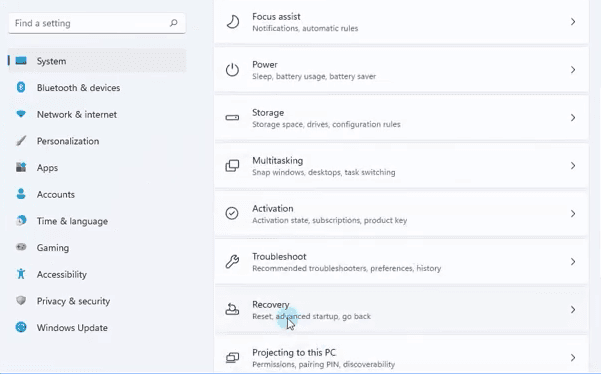Click the System monitor icon in sidebar
This screenshot has width=601, height=374.
tap(21, 61)
